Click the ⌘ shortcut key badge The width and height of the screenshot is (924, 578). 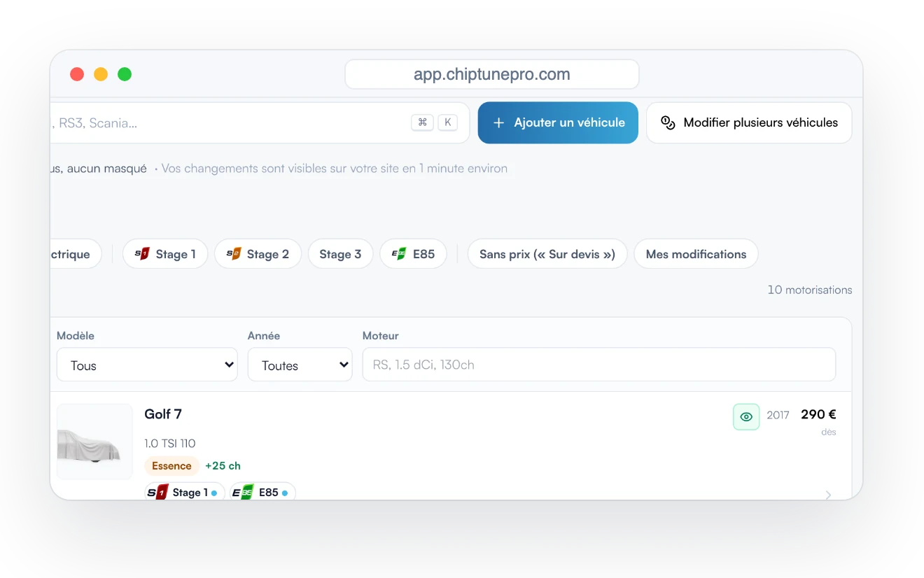click(x=422, y=122)
